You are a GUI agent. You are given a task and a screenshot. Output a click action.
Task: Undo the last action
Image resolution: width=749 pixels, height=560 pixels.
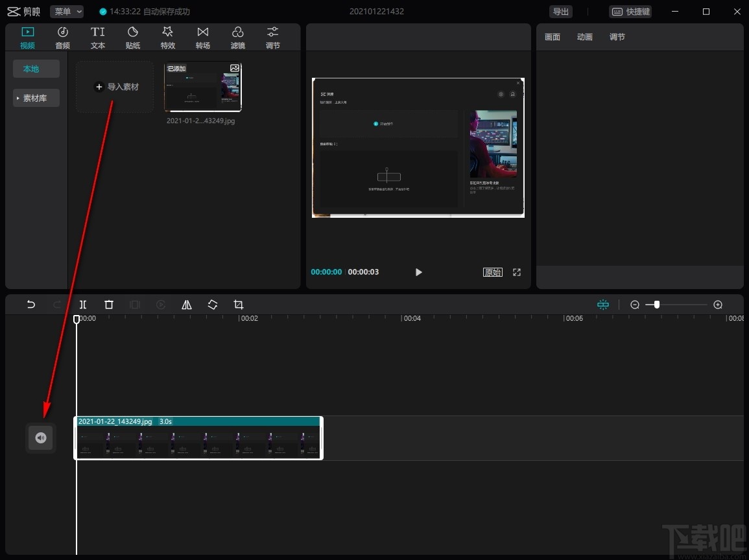point(31,305)
